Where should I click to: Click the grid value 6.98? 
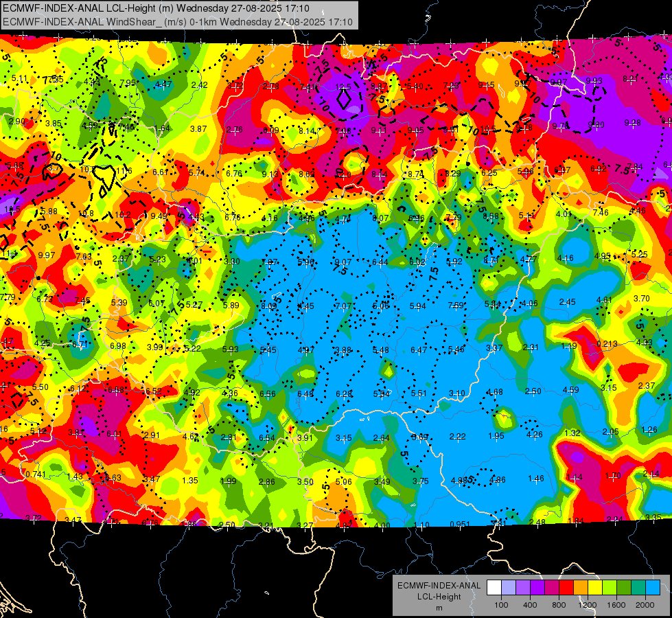tap(118, 346)
